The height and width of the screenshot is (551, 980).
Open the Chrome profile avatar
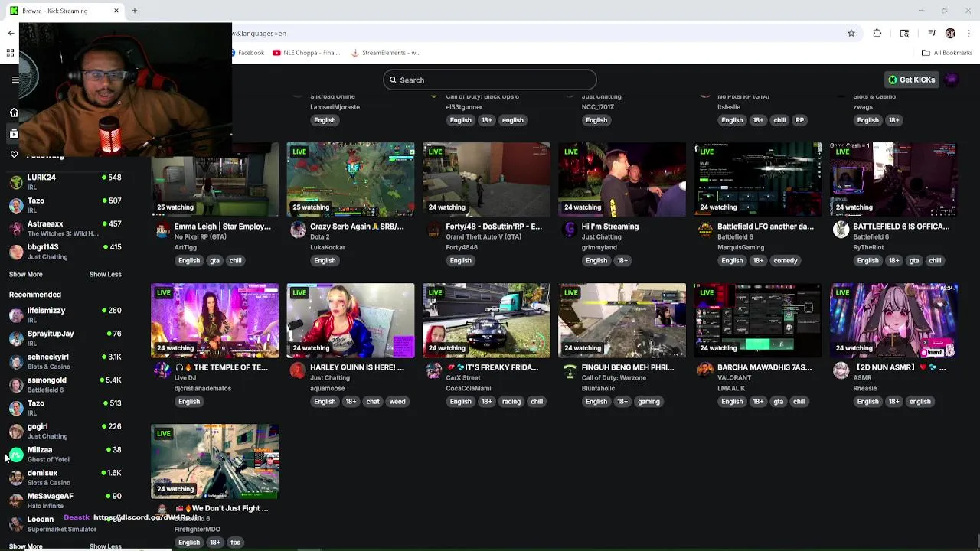950,33
